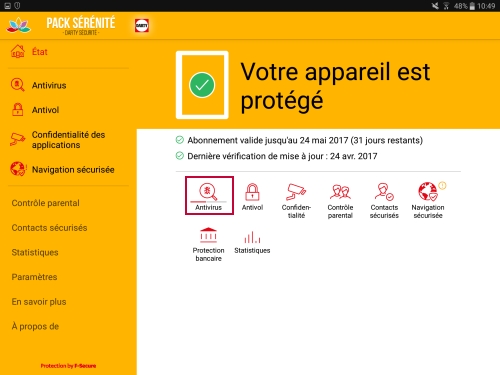Tap the muted sound icon in status bar
Screen dimensions: 500x375
[435, 6]
